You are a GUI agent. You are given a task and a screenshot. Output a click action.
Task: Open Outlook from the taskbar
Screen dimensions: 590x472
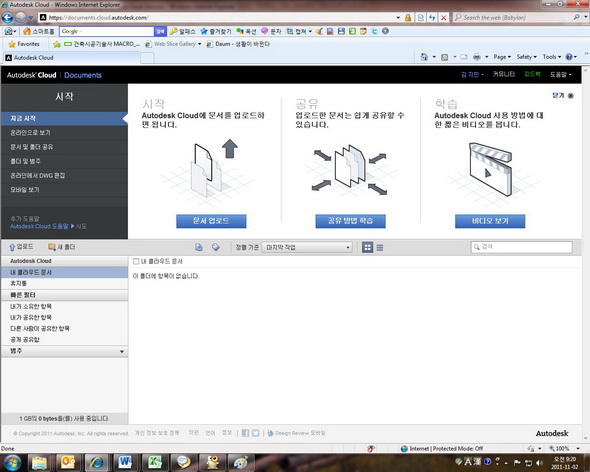point(68,462)
